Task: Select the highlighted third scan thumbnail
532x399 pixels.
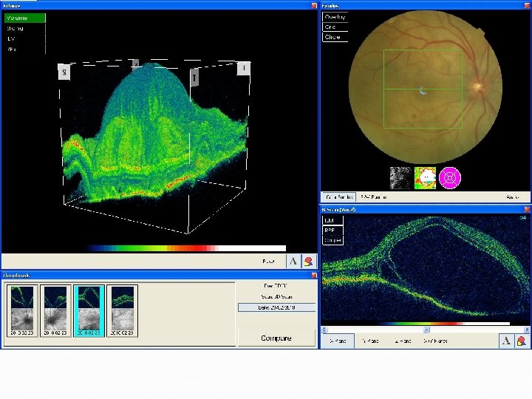Action: (88, 310)
